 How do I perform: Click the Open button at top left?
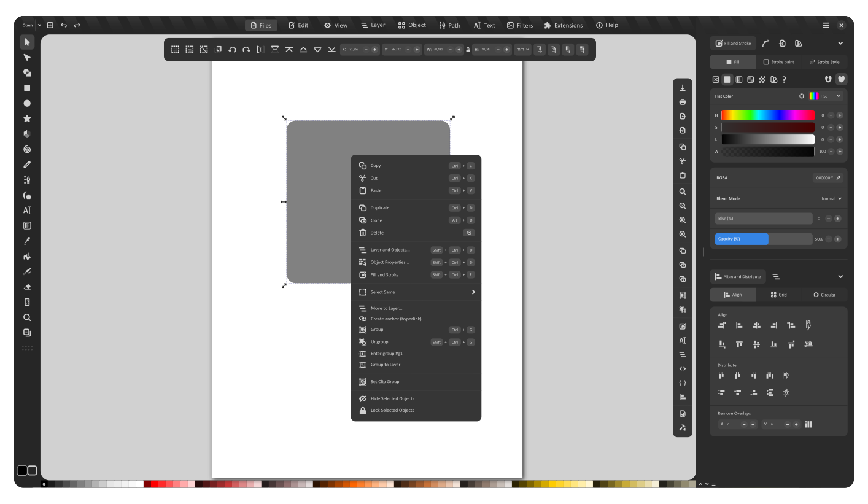point(28,25)
